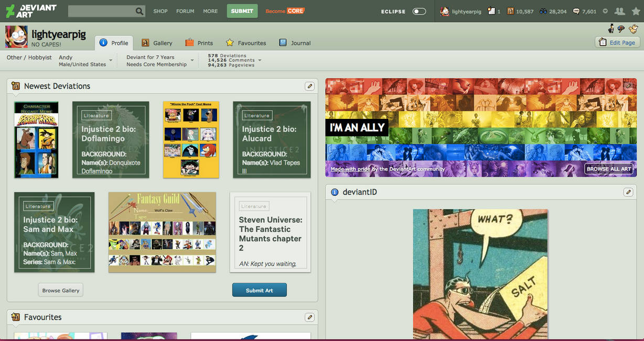Click Browse All Art button
The height and width of the screenshot is (341, 644).
coord(609,169)
